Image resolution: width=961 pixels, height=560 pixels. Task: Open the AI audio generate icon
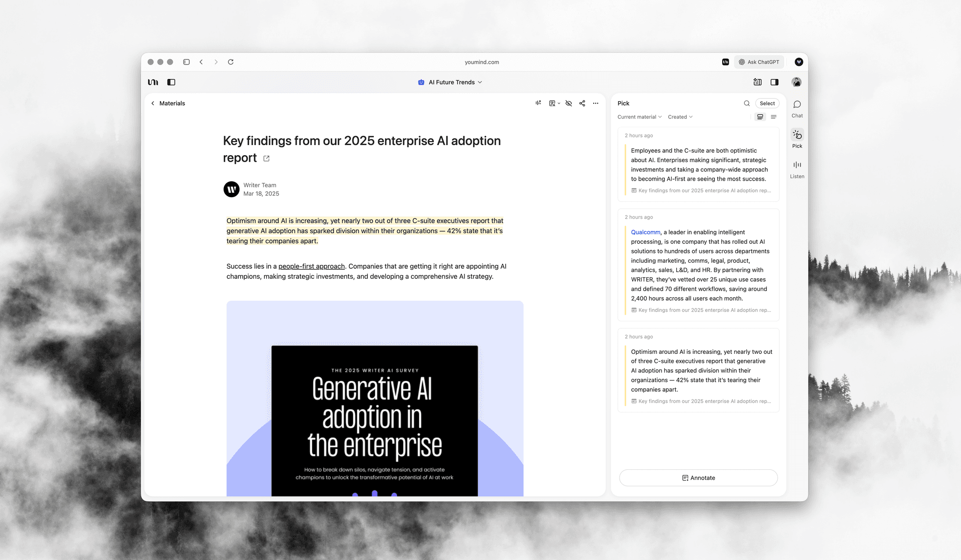tap(538, 103)
